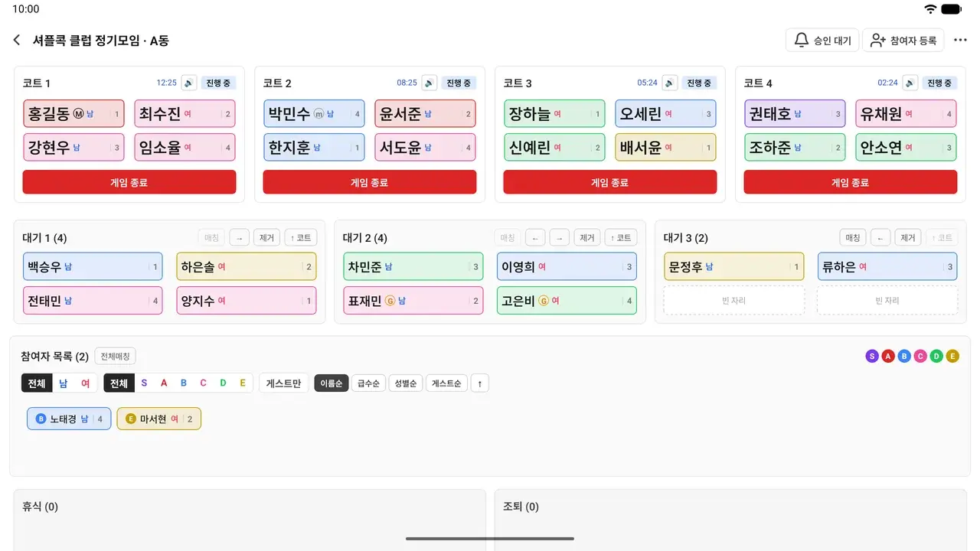
Task: Open 참여자 등록 to add participant
Action: (903, 40)
